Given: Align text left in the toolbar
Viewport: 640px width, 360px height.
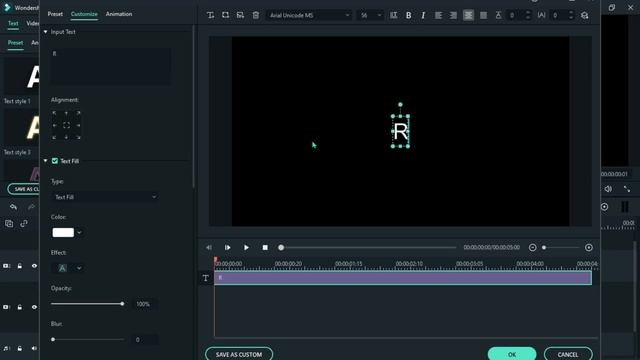Looking at the screenshot, I should point(438,16).
